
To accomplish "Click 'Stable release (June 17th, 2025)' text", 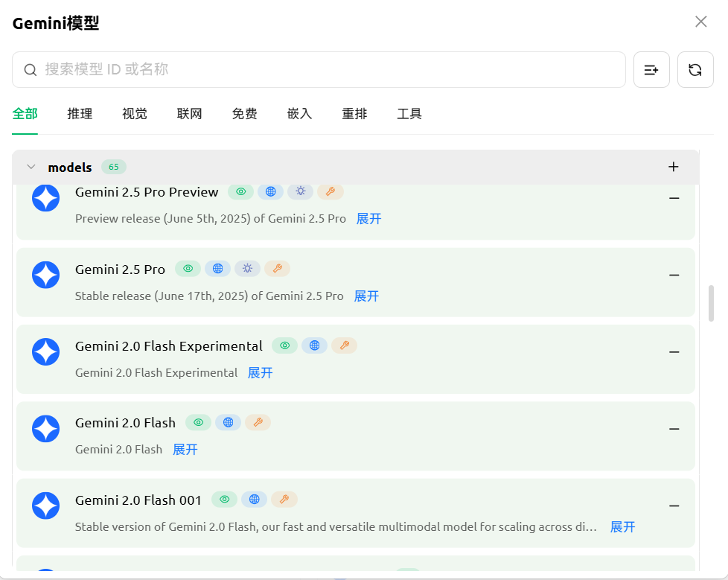I will [x=162, y=296].
